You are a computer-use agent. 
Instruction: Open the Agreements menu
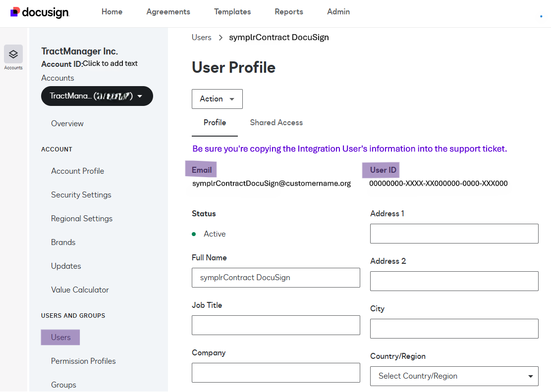tap(168, 11)
